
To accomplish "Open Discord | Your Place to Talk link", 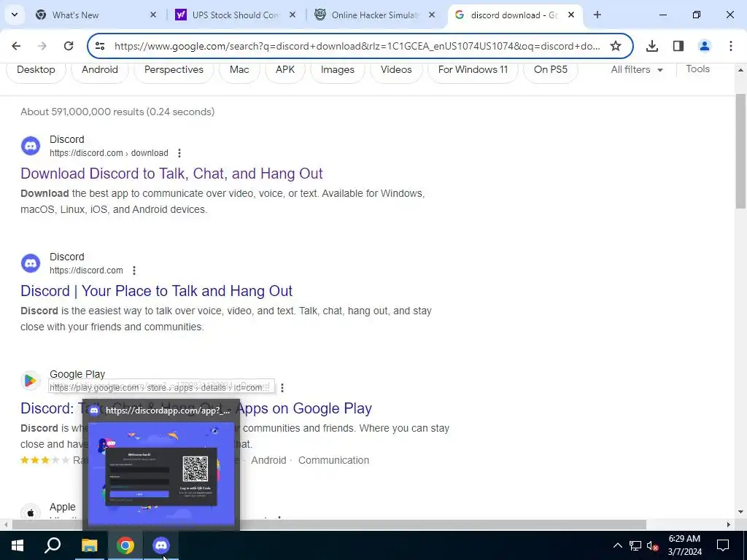I will coord(156,291).
